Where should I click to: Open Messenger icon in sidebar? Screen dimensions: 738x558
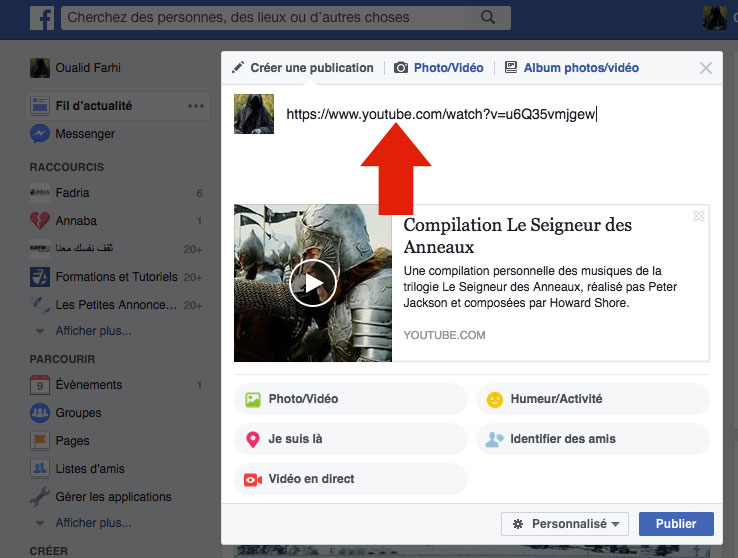40,134
